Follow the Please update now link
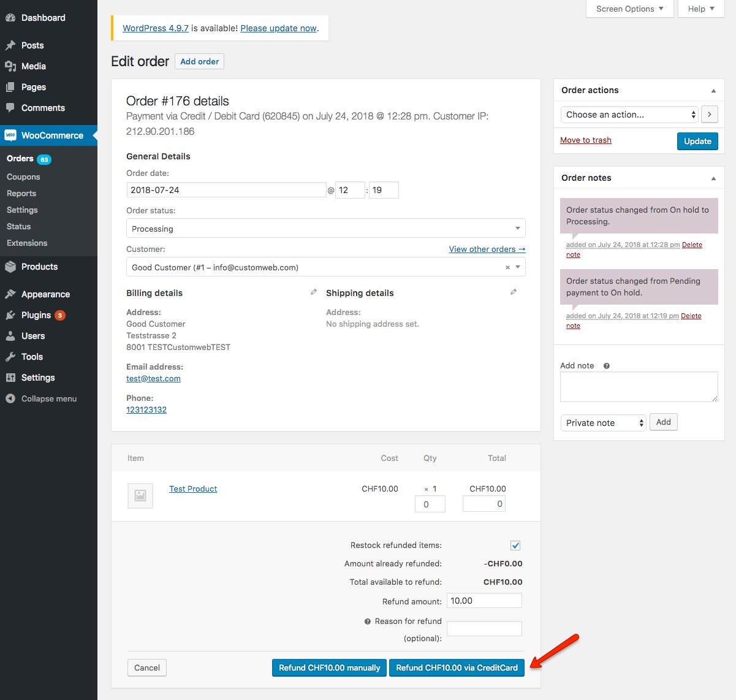The width and height of the screenshot is (736, 700). (278, 28)
